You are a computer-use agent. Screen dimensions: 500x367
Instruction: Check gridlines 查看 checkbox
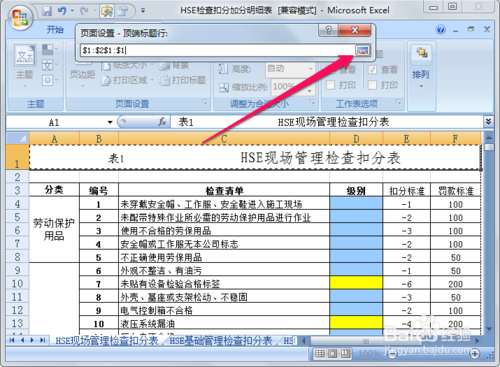330,70
